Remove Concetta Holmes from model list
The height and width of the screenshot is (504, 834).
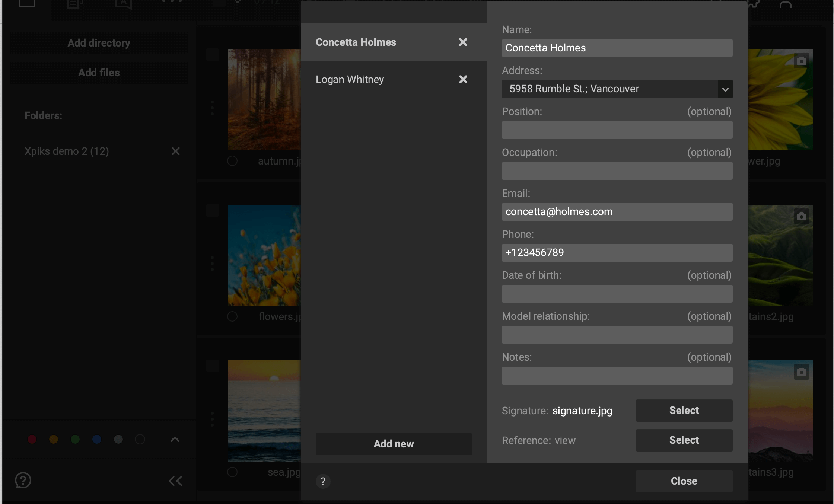(x=463, y=42)
